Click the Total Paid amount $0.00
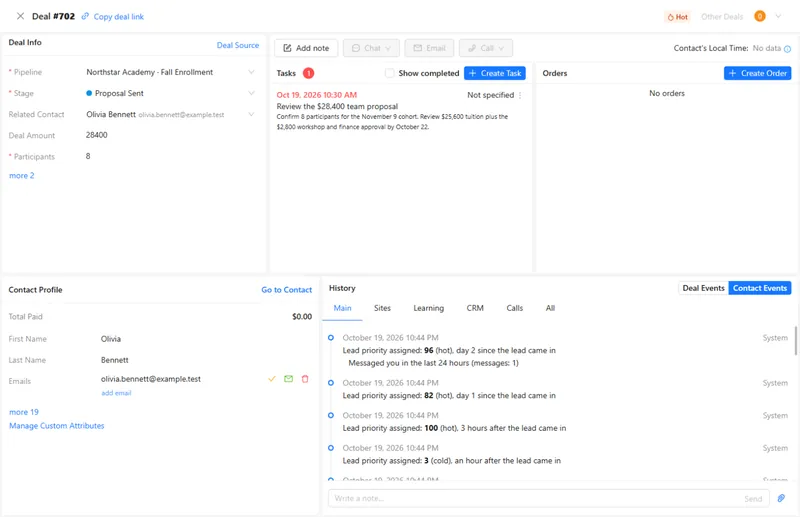The width and height of the screenshot is (800, 517). click(302, 316)
